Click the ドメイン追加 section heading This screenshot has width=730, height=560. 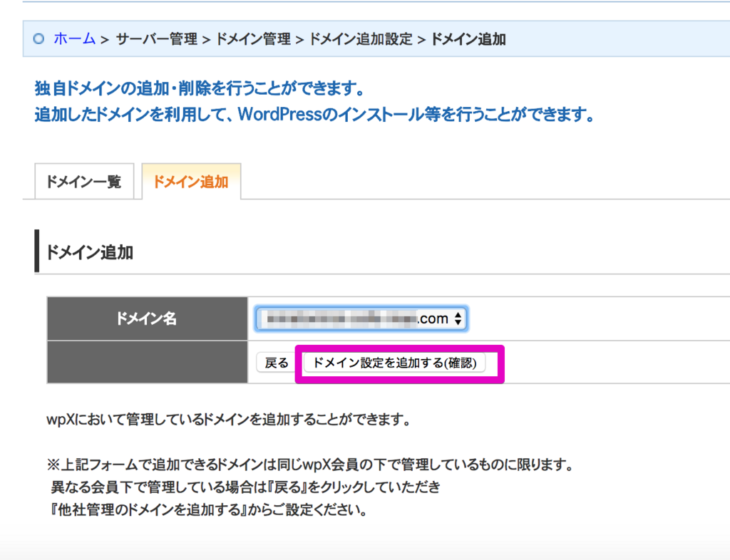(90, 252)
